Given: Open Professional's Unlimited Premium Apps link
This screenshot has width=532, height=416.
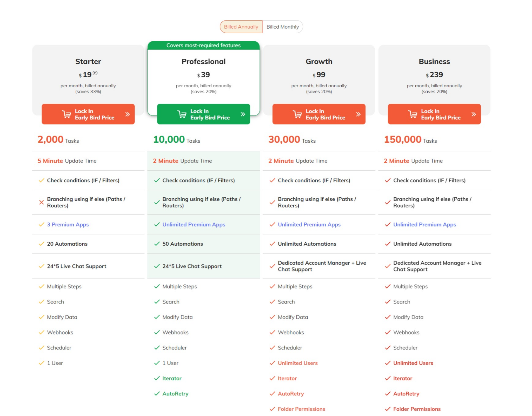Looking at the screenshot, I should (194, 224).
